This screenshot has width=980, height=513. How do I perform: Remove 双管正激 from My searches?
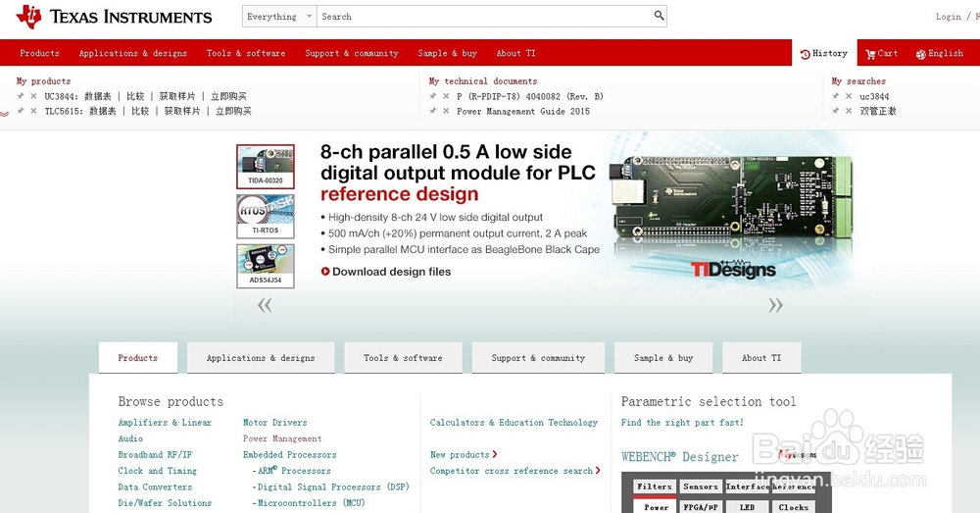tap(848, 111)
